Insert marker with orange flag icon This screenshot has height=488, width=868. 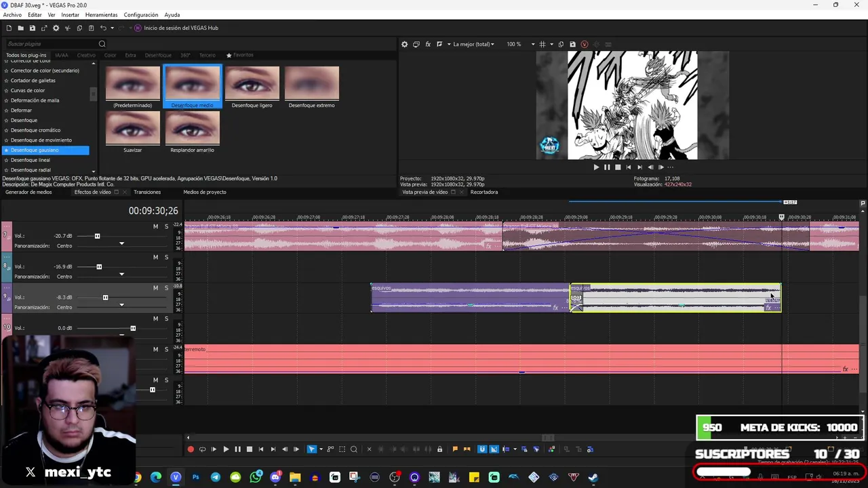pyautogui.click(x=455, y=449)
